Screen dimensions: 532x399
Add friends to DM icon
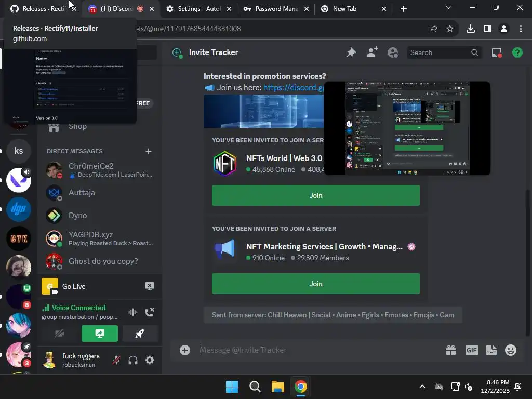(x=372, y=52)
